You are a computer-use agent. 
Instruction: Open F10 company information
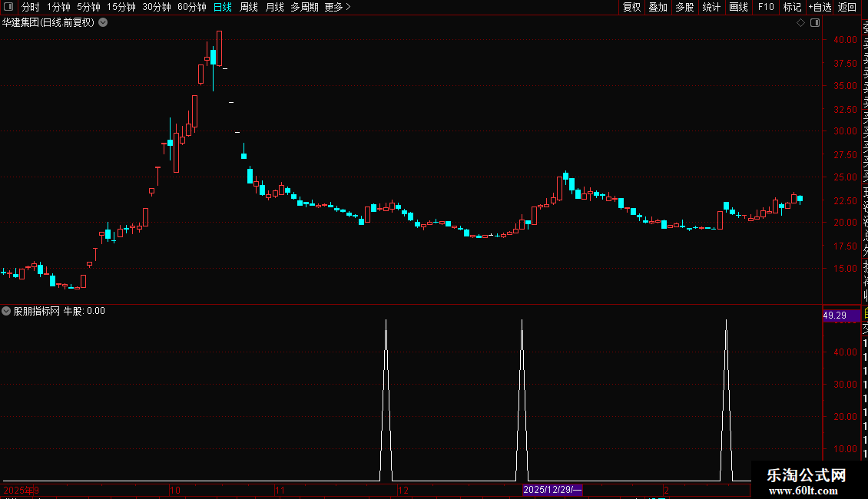766,7
